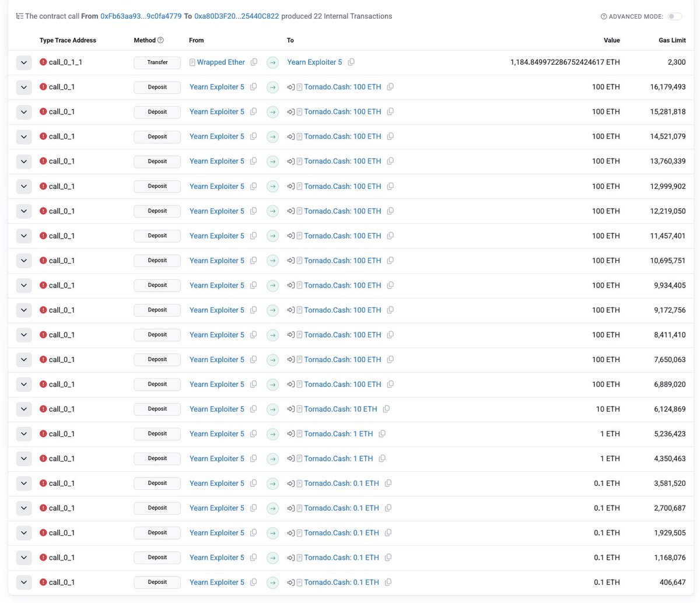
Task: Expand the row with gas limit 5,236,423
Action: pyautogui.click(x=24, y=434)
